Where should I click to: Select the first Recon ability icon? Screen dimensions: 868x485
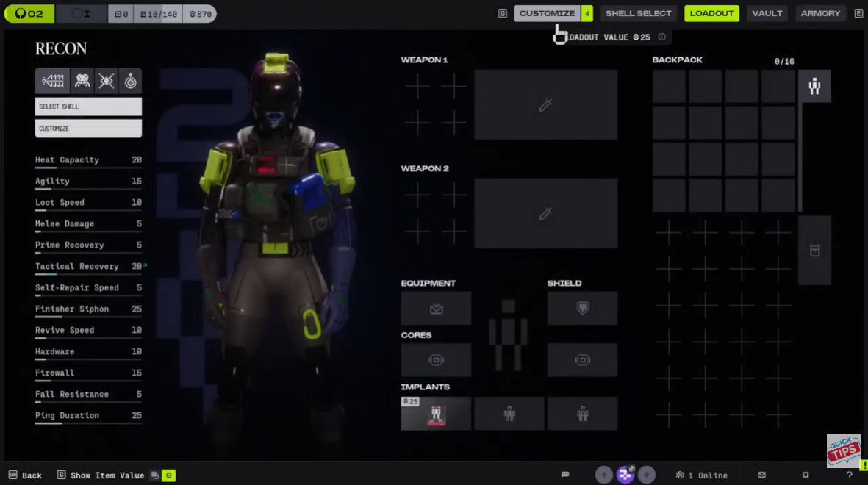(x=53, y=81)
